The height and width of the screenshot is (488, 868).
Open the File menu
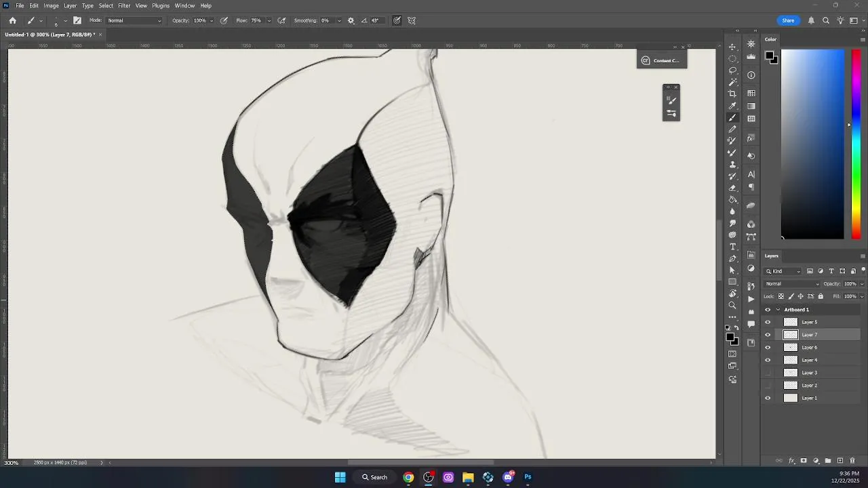[x=20, y=5]
